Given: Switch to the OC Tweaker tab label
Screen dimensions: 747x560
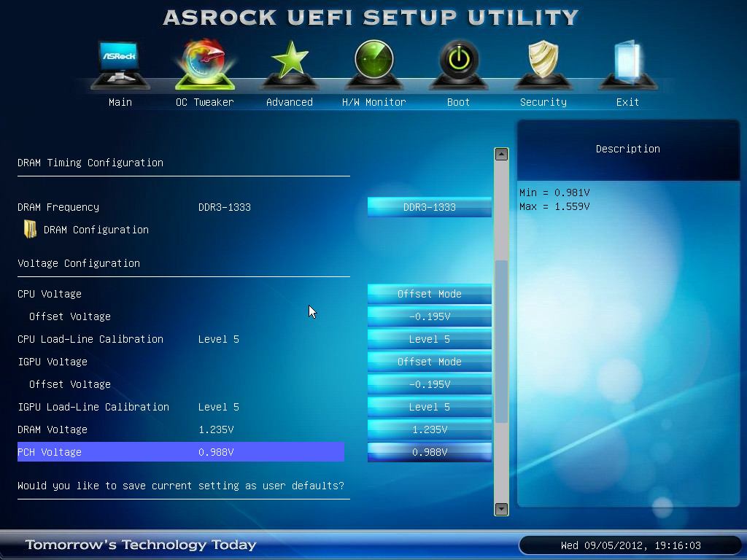Looking at the screenshot, I should 205,102.
